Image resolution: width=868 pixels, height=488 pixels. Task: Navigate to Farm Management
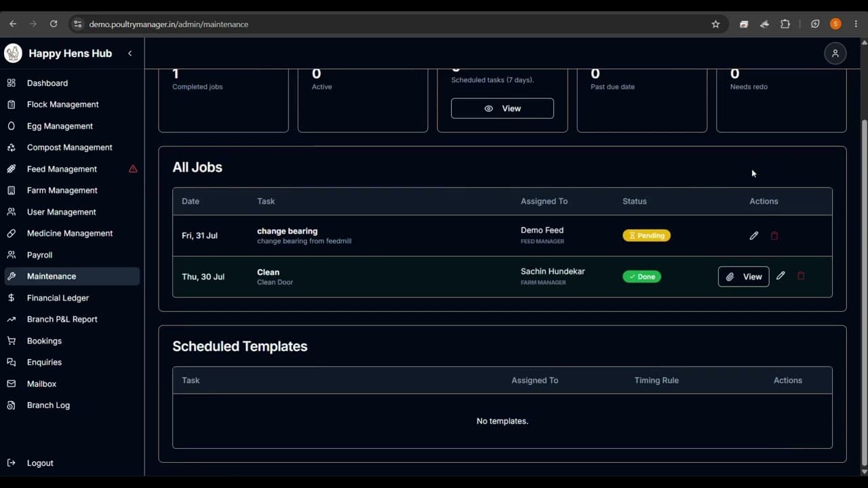(x=72, y=190)
